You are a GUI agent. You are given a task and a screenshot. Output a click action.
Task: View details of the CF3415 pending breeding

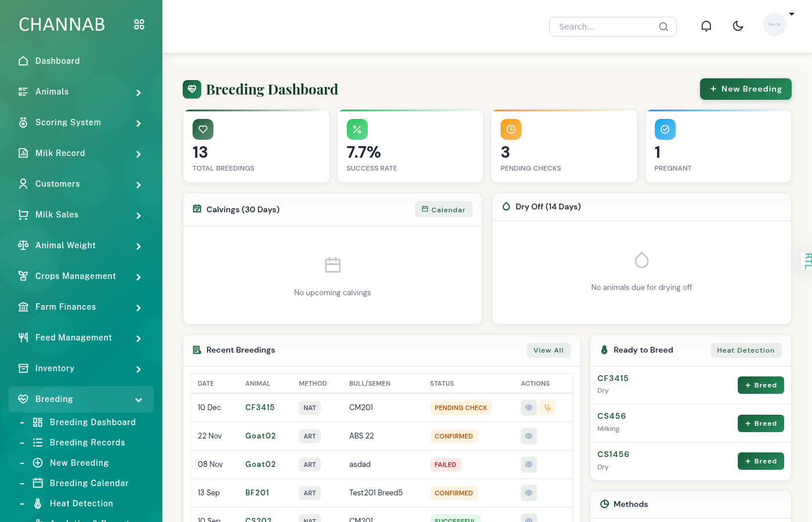[x=528, y=408]
